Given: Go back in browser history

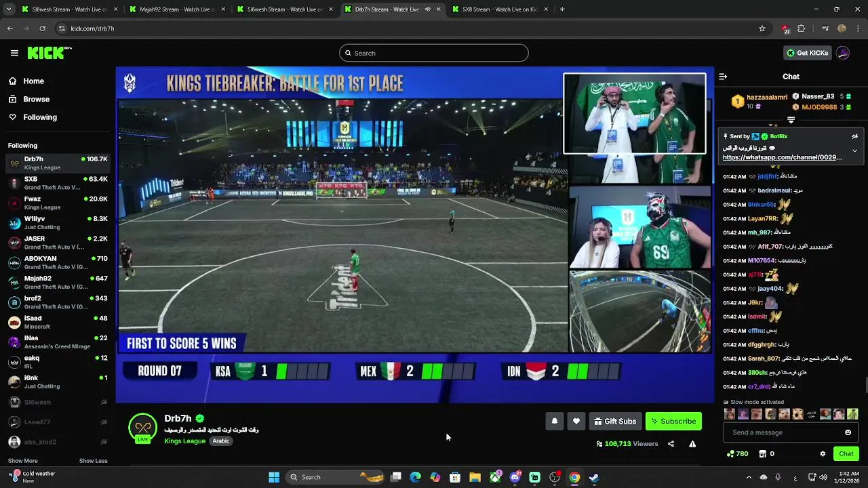Looking at the screenshot, I should pyautogui.click(x=9, y=28).
